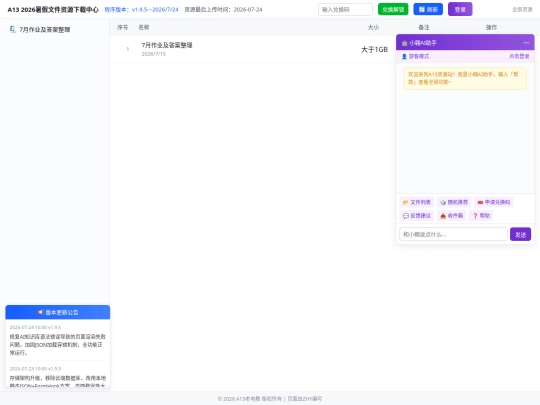The width and height of the screenshot is (540, 405).
Task: Click the 游客模式 guest user icon
Action: coord(404,56)
